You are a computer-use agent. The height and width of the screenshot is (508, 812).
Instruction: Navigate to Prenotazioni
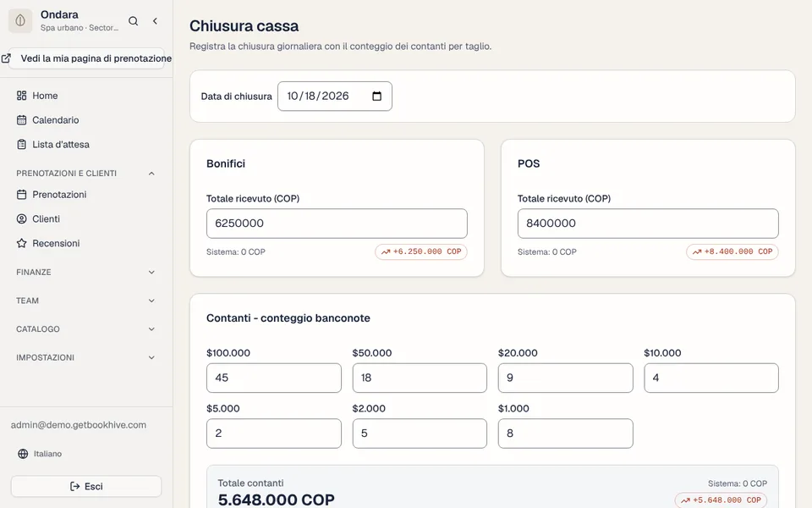86,195
